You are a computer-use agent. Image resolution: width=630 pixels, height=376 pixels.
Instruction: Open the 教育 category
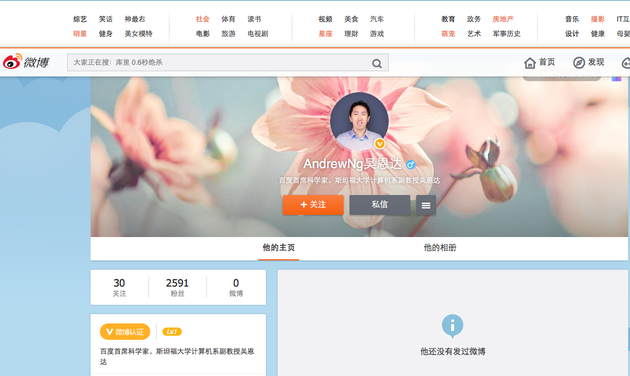click(448, 19)
